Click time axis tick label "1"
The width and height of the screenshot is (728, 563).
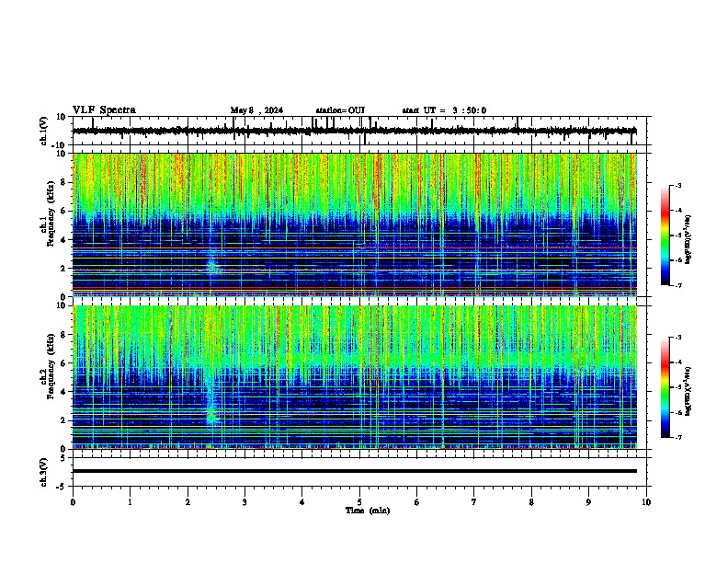click(130, 502)
